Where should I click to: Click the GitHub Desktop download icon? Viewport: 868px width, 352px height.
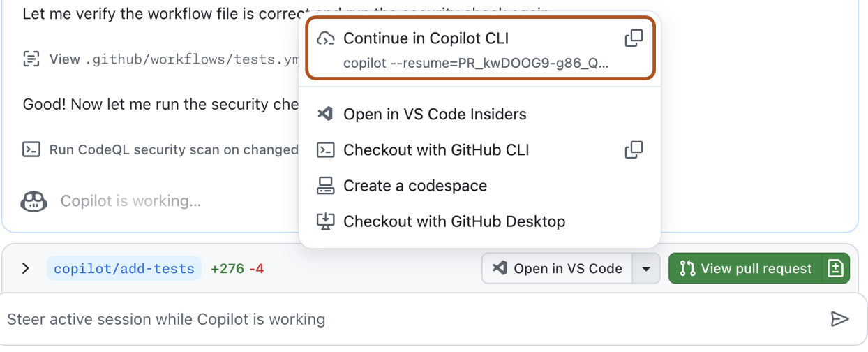[325, 221]
